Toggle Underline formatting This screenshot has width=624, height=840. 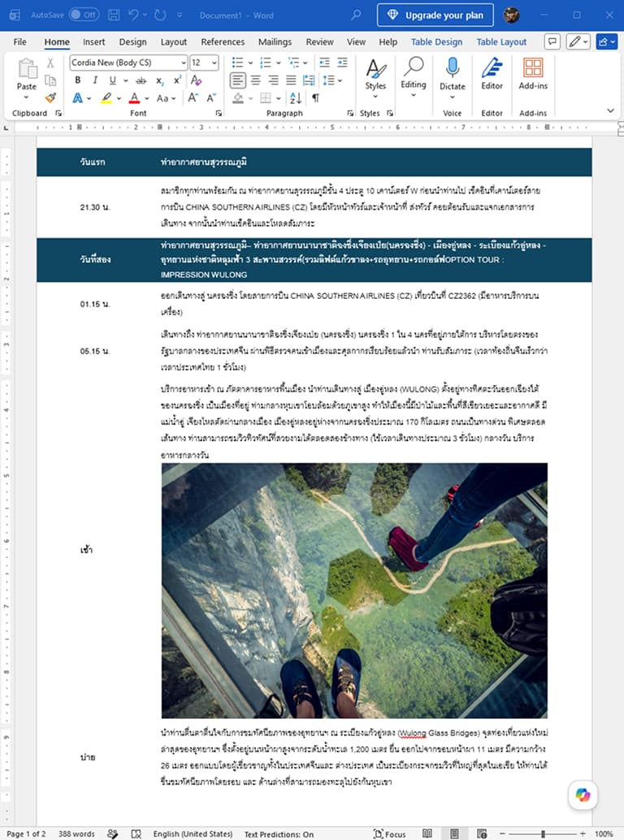(x=112, y=80)
